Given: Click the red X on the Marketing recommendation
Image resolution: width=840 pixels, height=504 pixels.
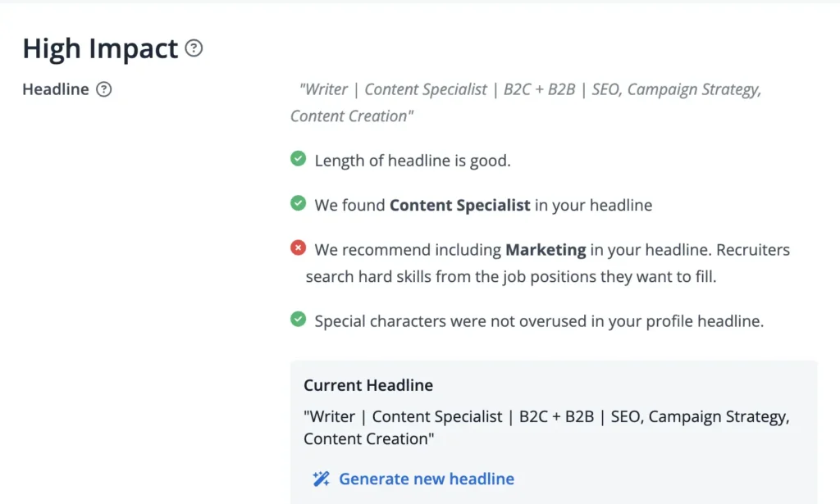Looking at the screenshot, I should pyautogui.click(x=298, y=247).
